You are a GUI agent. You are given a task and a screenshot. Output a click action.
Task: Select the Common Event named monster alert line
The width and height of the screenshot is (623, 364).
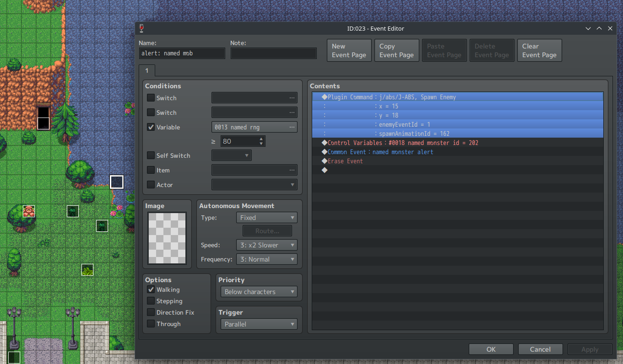[x=457, y=152]
